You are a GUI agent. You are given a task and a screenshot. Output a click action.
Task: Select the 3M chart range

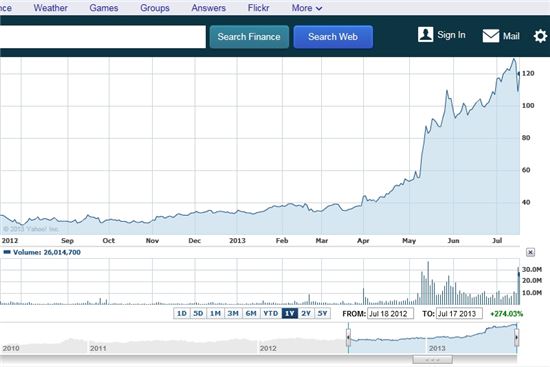point(233,313)
